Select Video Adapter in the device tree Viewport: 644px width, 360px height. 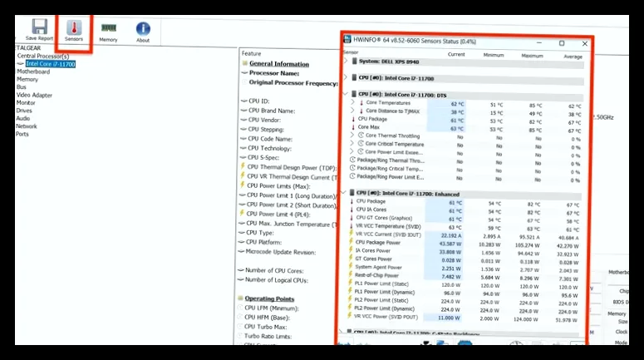tap(35, 95)
